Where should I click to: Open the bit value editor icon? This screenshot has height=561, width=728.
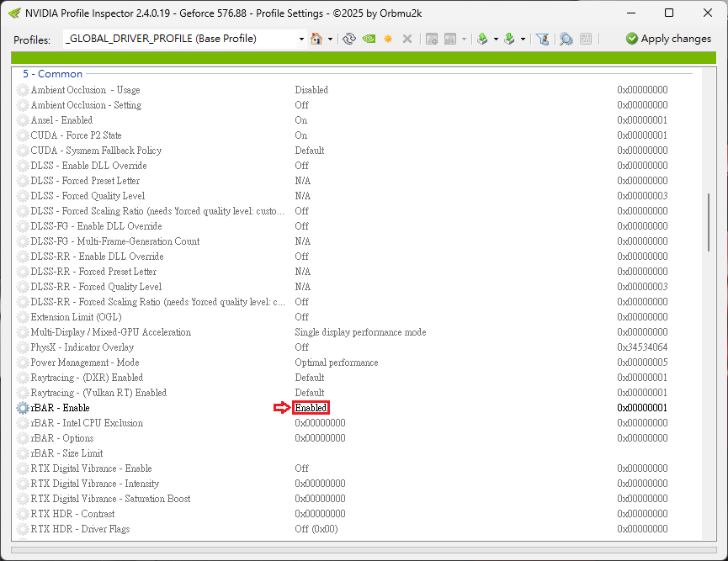[586, 39]
